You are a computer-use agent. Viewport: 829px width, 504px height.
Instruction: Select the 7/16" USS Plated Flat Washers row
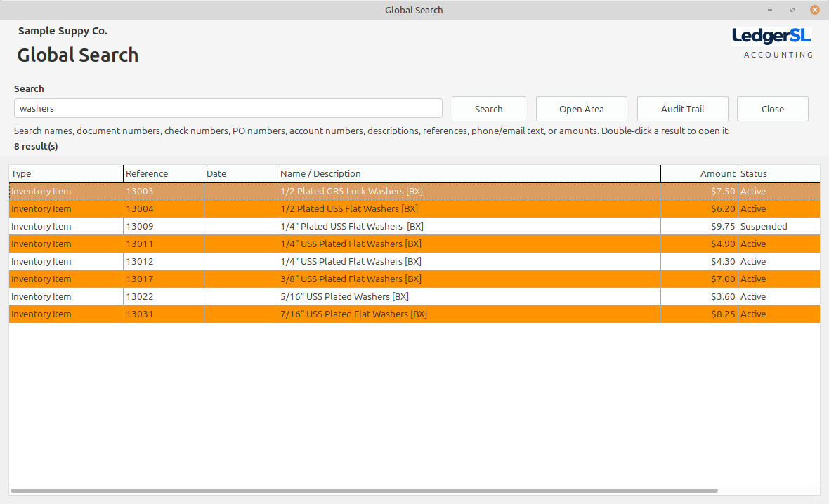click(414, 314)
